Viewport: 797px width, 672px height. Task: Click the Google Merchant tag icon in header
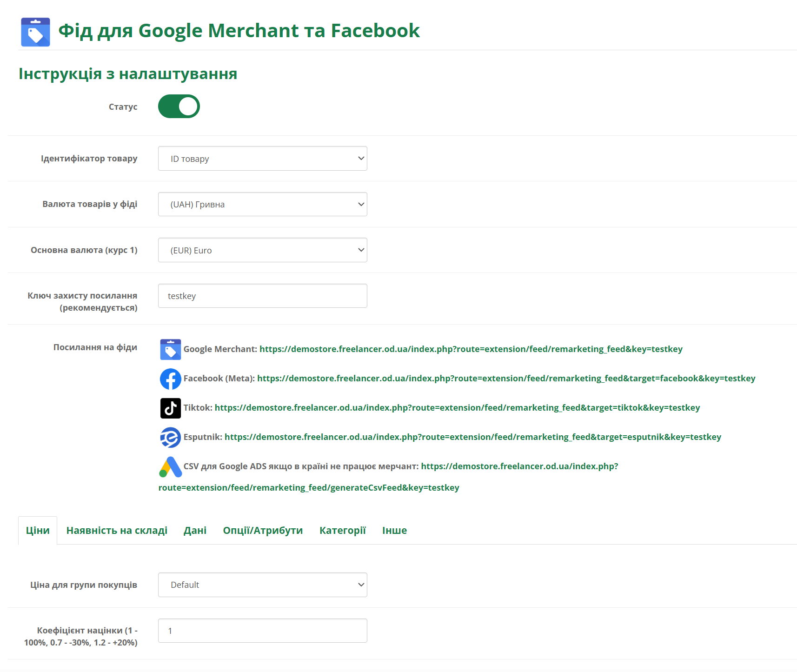[x=35, y=32]
